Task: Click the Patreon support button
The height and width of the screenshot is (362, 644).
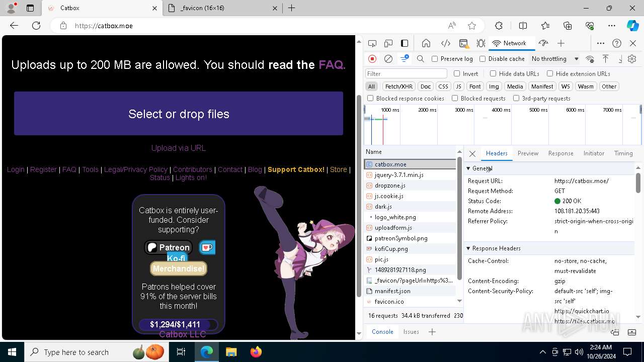Action: [x=168, y=247]
